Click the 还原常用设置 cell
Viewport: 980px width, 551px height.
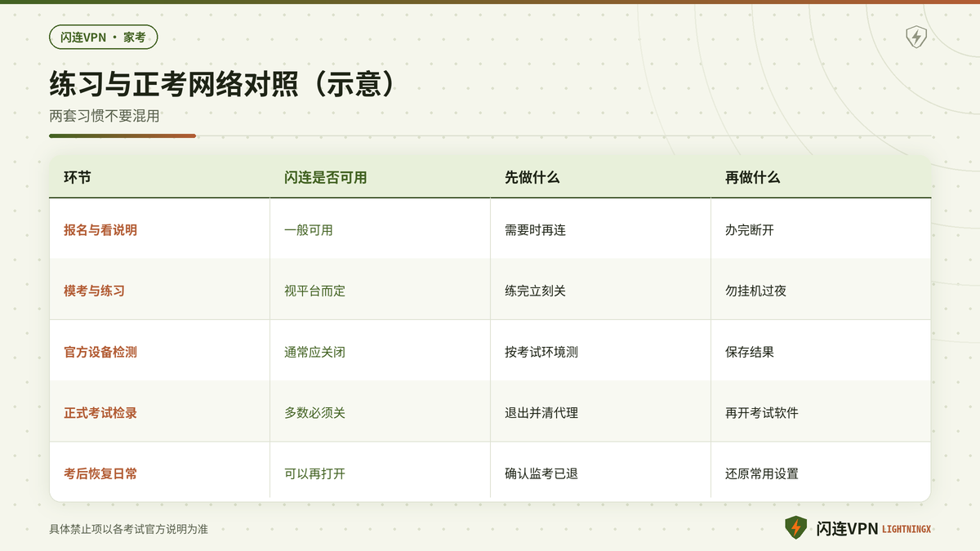[x=762, y=473]
